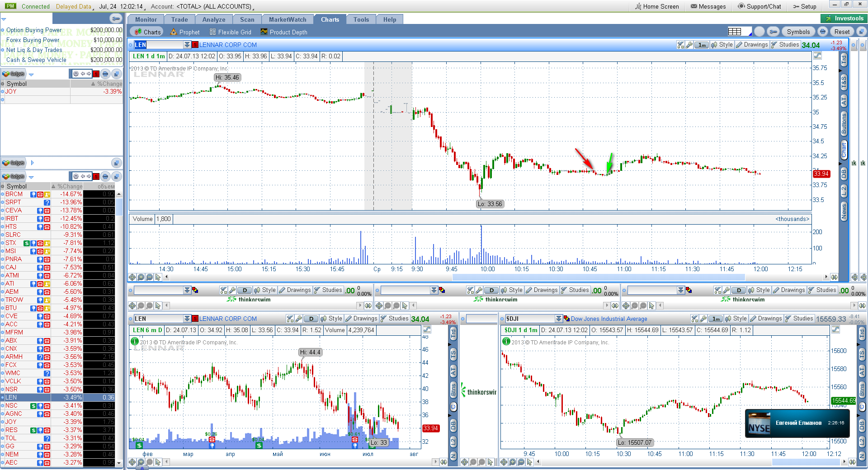Switch to the Monitor tab

pyautogui.click(x=146, y=19)
